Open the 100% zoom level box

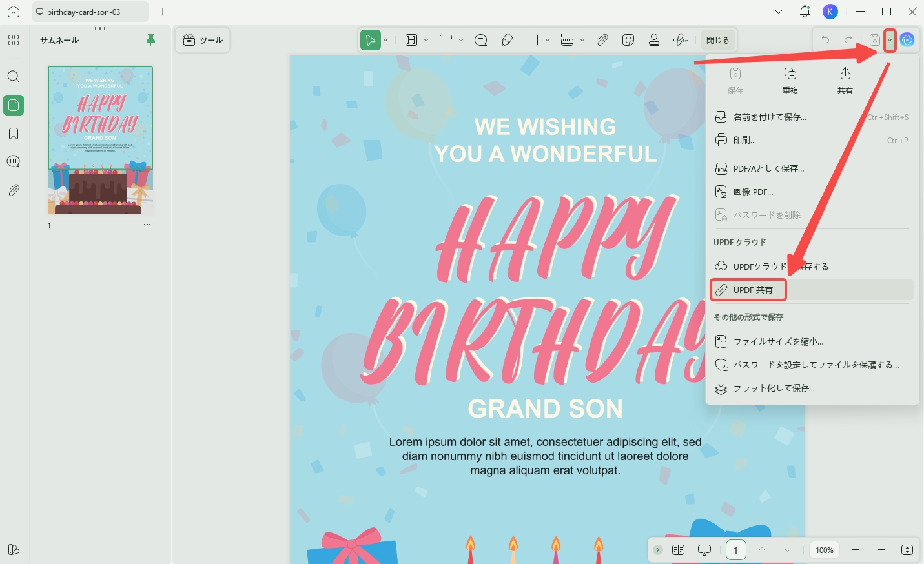[825, 550]
